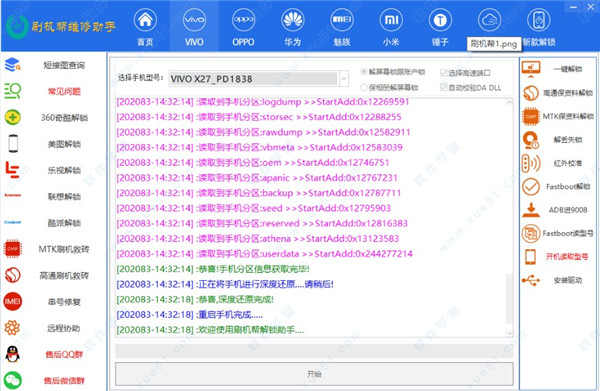Open 短接图查询 stacked layers icon
The image size is (600, 391).
click(x=12, y=65)
